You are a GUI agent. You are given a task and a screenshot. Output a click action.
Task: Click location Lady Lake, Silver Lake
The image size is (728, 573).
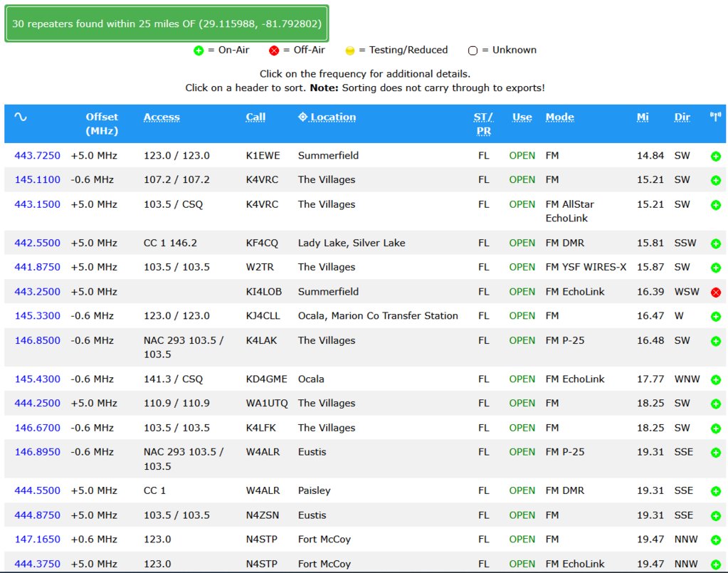(352, 243)
